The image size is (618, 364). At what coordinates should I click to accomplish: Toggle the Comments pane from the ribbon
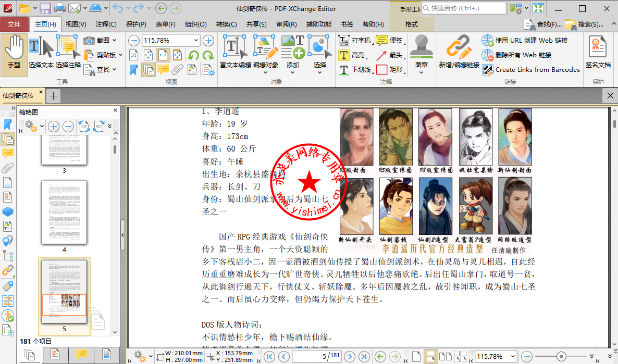pyautogui.click(x=163, y=70)
